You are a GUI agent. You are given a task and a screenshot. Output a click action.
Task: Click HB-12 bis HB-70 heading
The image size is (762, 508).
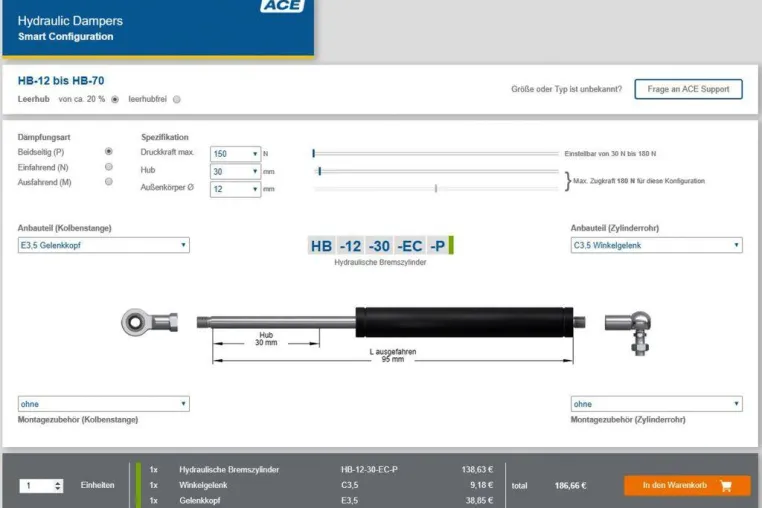pos(61,81)
